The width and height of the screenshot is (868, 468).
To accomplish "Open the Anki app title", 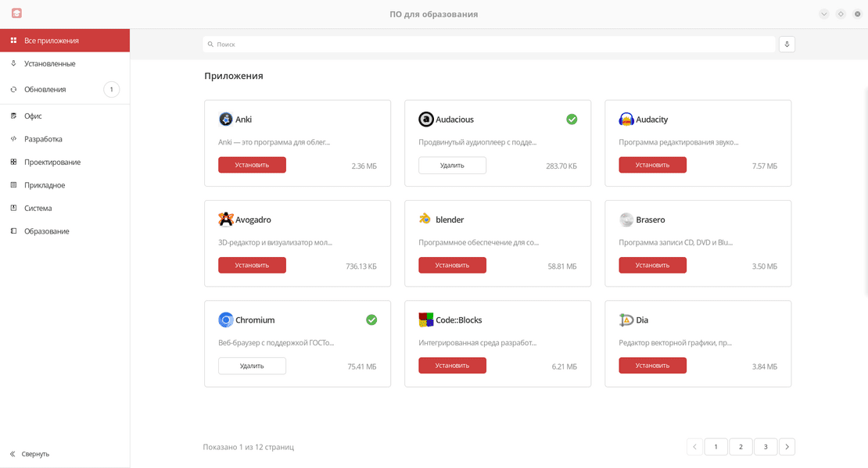I will point(243,120).
